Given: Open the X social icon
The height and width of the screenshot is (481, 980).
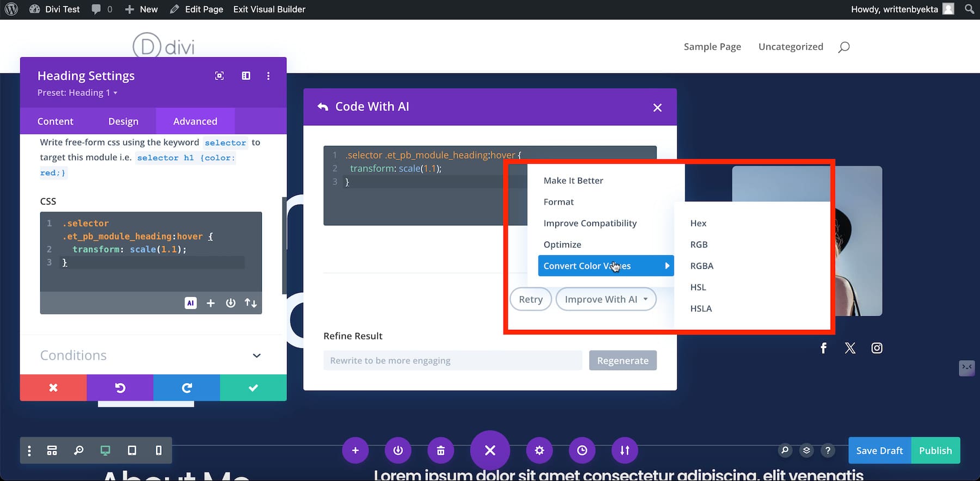Looking at the screenshot, I should click(x=850, y=348).
